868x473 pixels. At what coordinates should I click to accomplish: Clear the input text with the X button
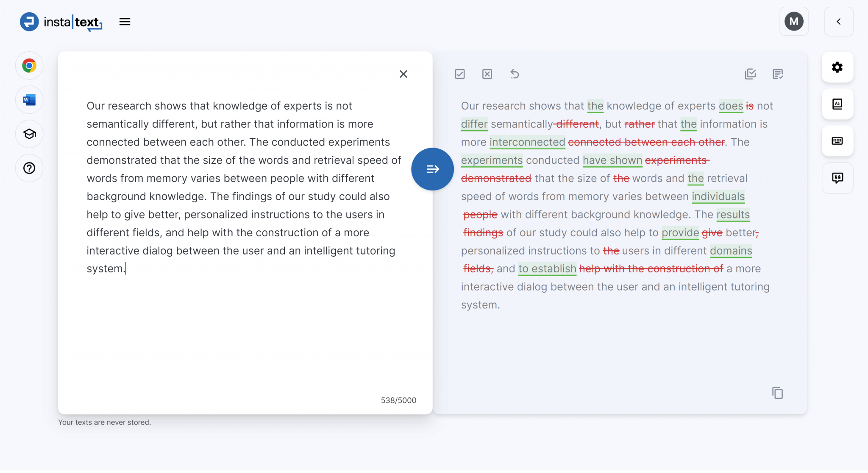tap(403, 74)
